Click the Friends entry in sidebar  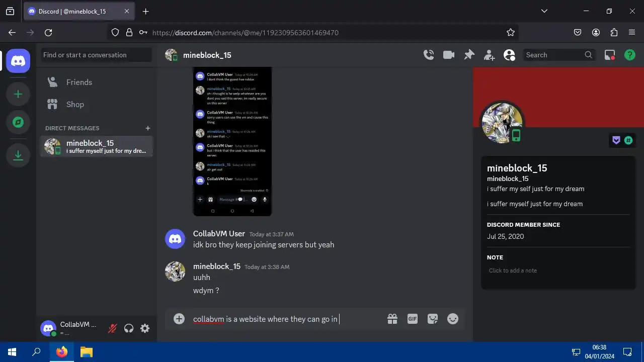click(x=97, y=82)
